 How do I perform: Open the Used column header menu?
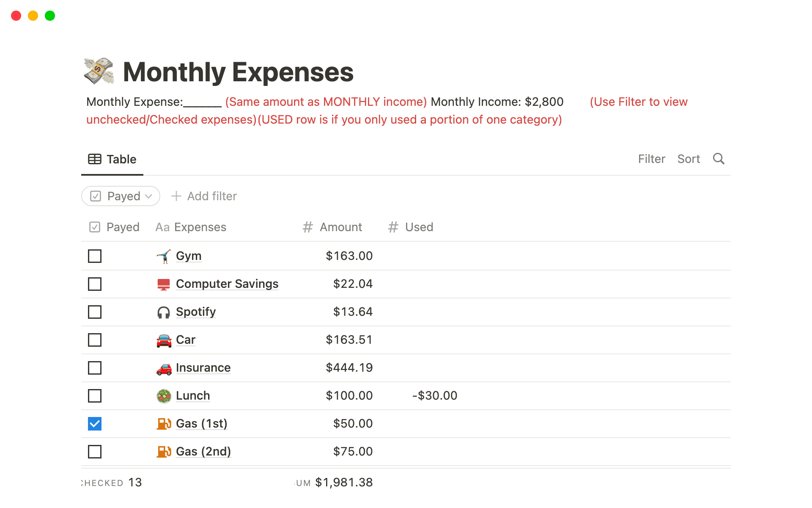point(411,227)
